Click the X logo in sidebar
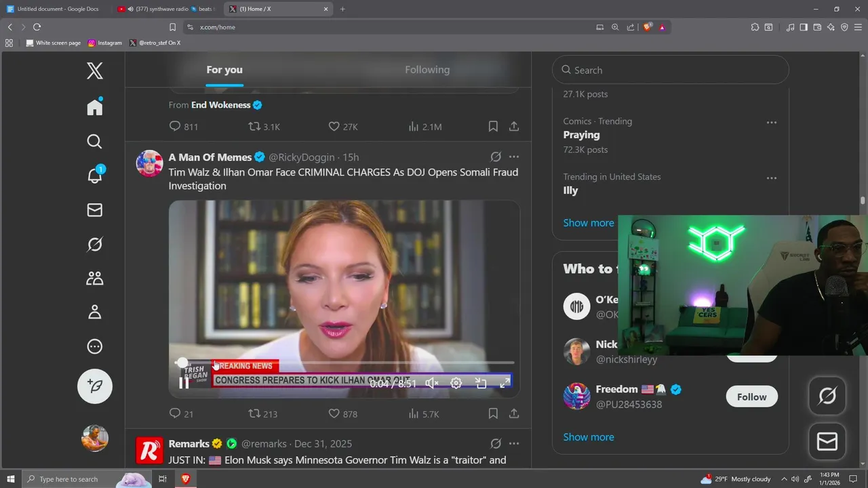Screen dimensions: 868x488 (x=95, y=70)
